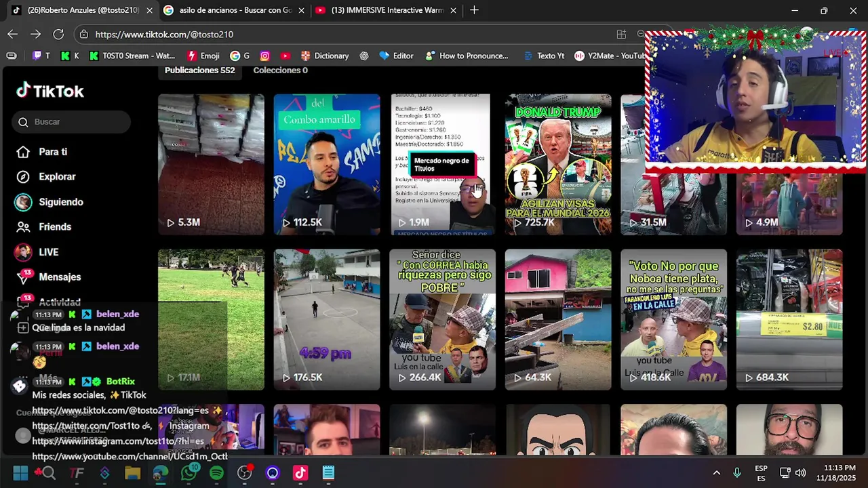Open the TOSTO Stream bookmark
This screenshot has height=488, width=868.
coord(132,56)
